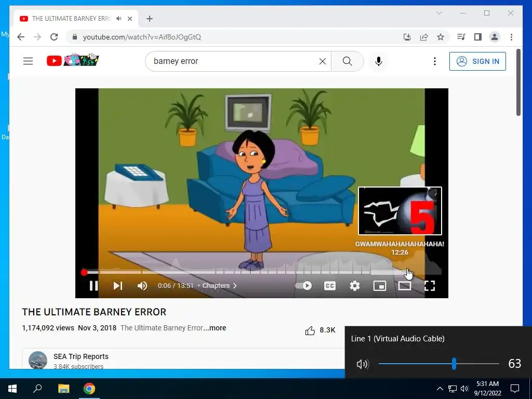
Task: Share this page icon
Action: tap(424, 37)
